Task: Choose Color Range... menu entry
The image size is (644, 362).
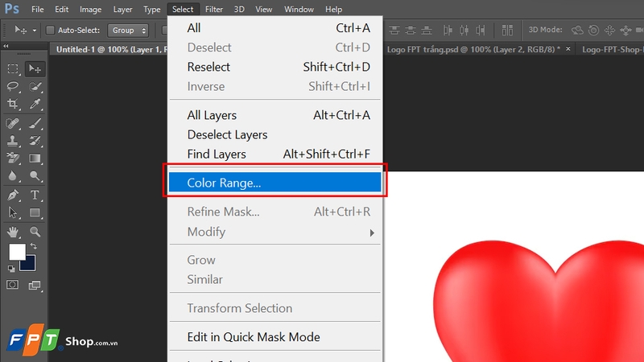Action: click(x=275, y=183)
